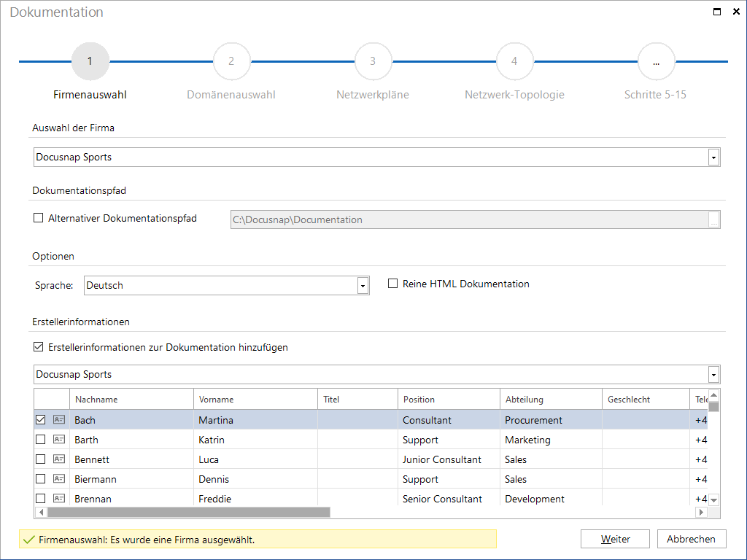Uncheck Erstellerinformationen zur Dokumentation hinzufügen
747x560 pixels.
(38, 347)
